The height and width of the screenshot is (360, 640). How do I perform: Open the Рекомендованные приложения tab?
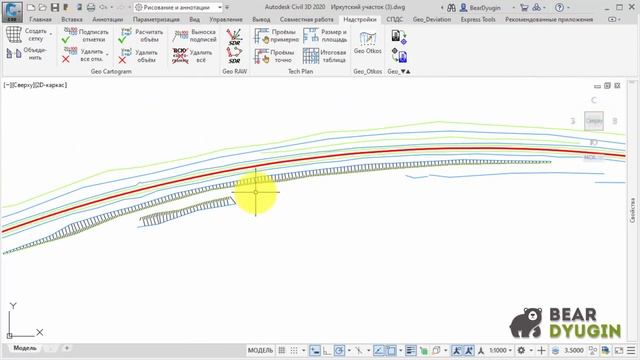click(549, 19)
